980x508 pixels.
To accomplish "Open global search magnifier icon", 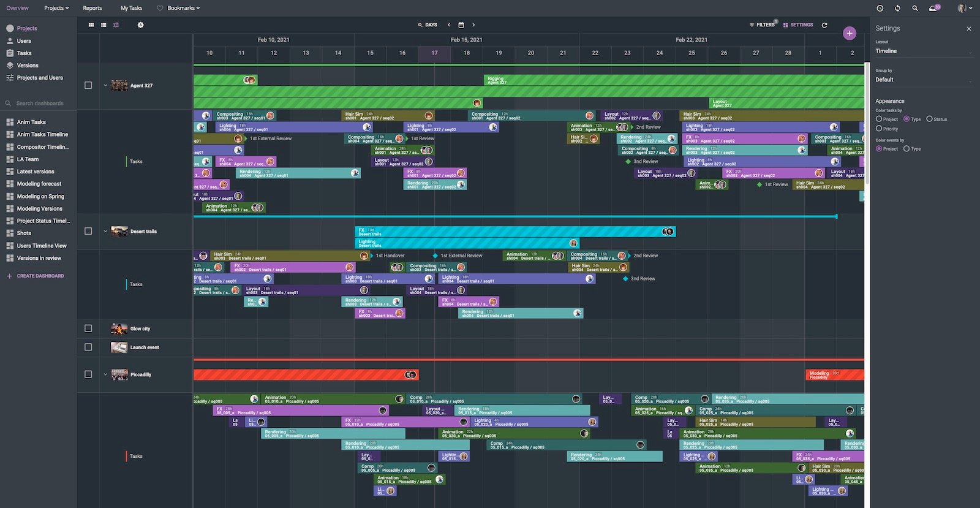I will pyautogui.click(x=915, y=8).
